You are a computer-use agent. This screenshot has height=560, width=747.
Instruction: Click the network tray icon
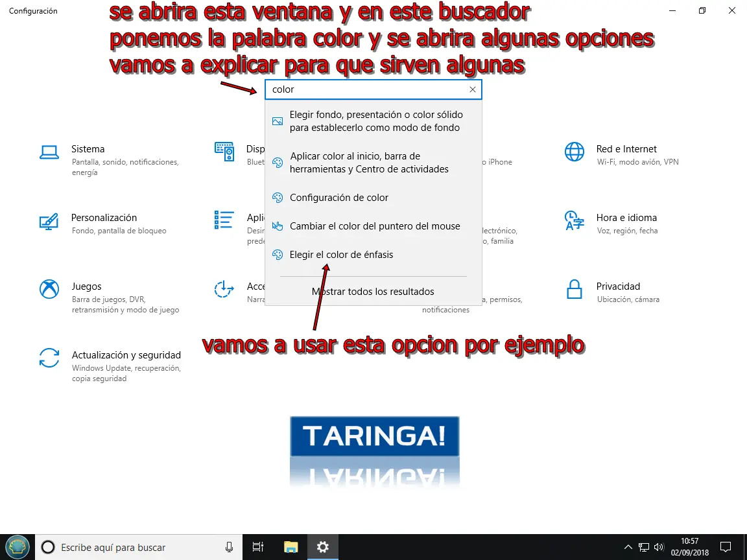click(x=644, y=547)
